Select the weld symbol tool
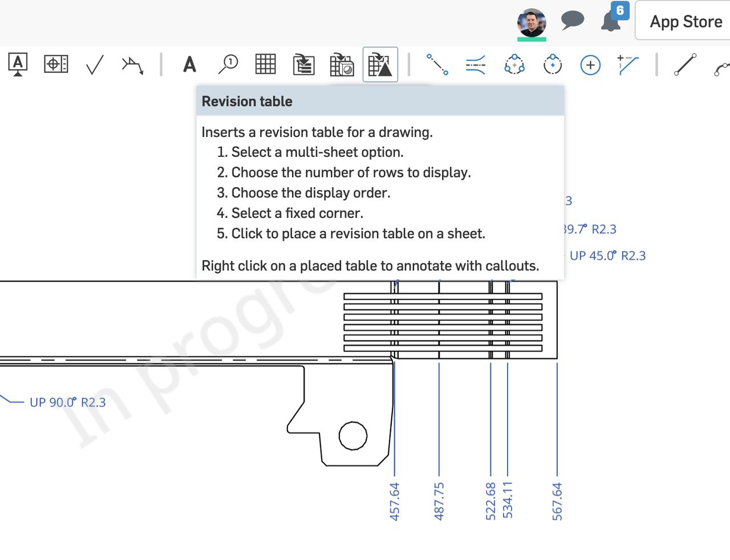This screenshot has width=730, height=560. pos(132,65)
